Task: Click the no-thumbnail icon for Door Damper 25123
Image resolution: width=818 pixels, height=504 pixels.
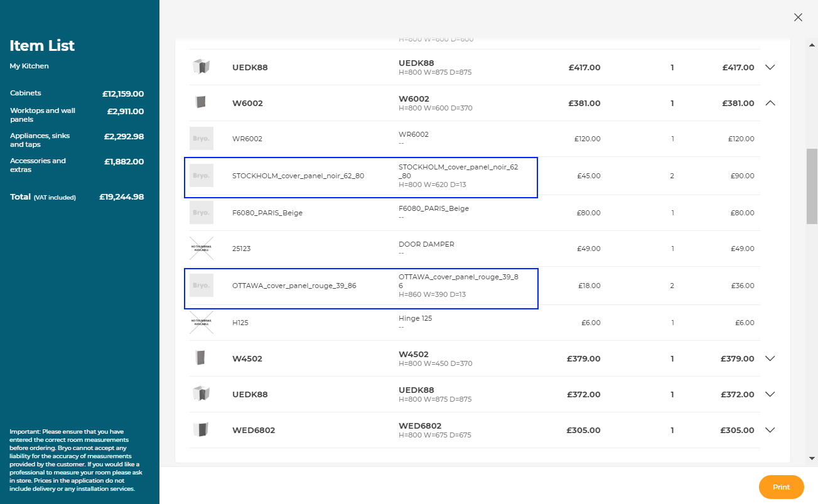Action: coord(202,249)
